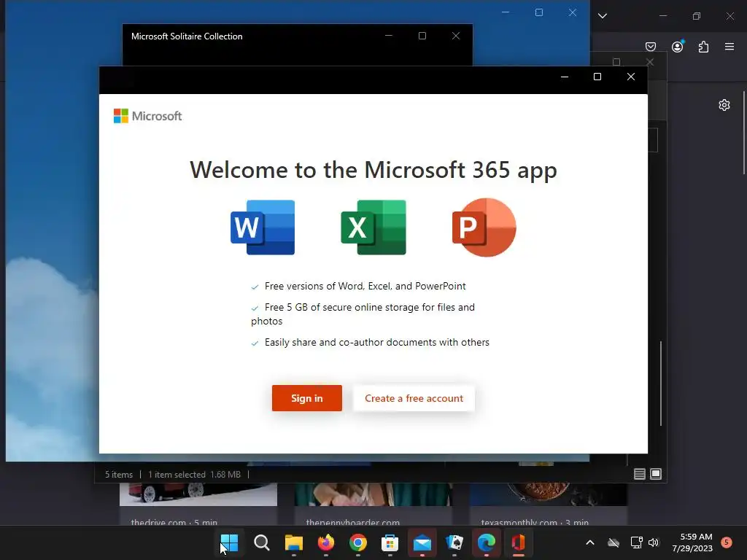Switch to Microsoft Edge on taskbar
747x560 pixels.
(x=487, y=542)
